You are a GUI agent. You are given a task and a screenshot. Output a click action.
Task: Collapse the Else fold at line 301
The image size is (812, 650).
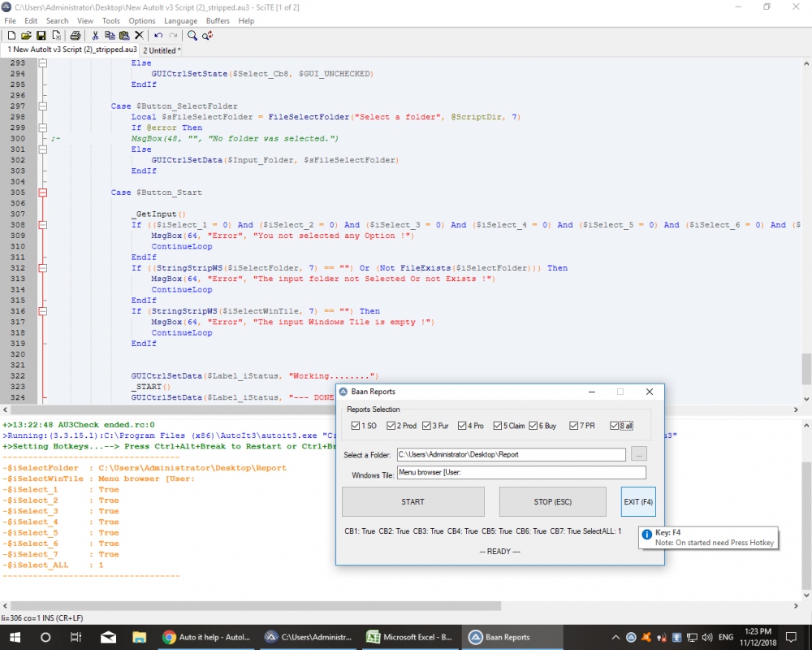coord(43,149)
